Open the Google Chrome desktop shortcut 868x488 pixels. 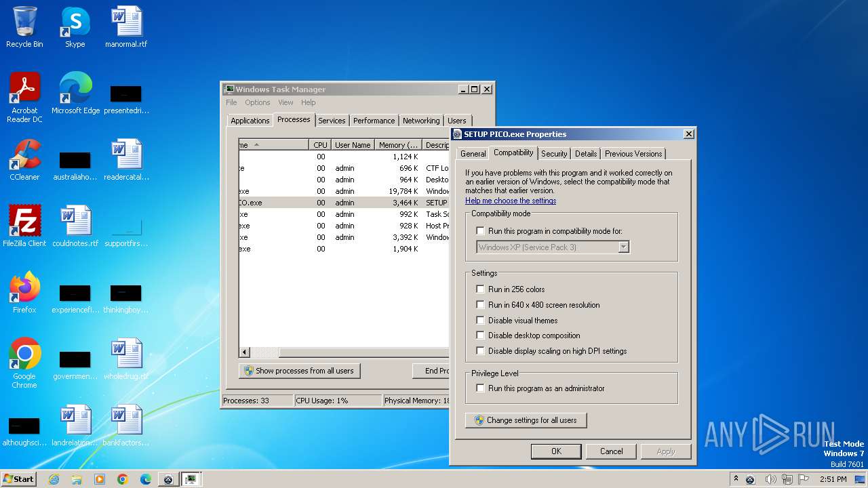24,363
